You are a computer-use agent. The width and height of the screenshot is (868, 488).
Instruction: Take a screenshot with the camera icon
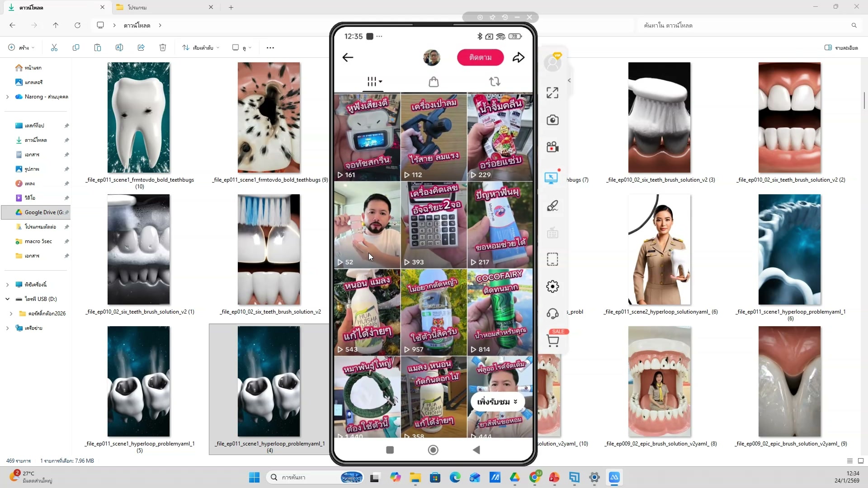coord(552,120)
